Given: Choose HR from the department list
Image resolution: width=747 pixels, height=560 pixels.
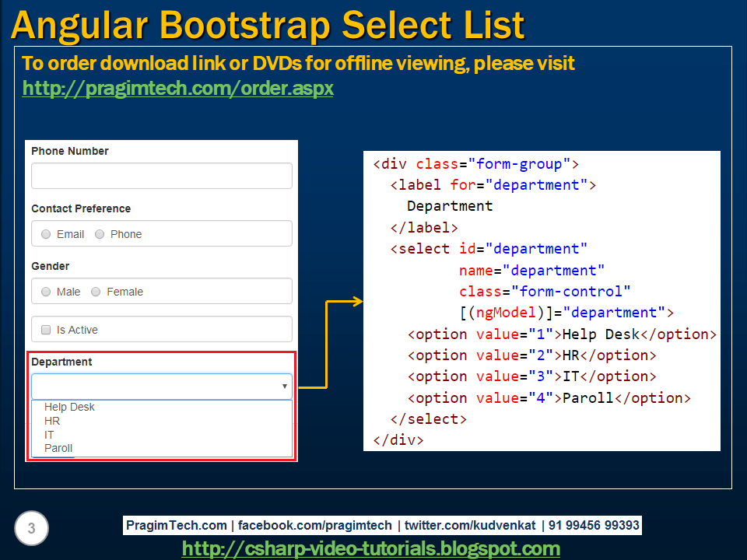Looking at the screenshot, I should [x=52, y=421].
